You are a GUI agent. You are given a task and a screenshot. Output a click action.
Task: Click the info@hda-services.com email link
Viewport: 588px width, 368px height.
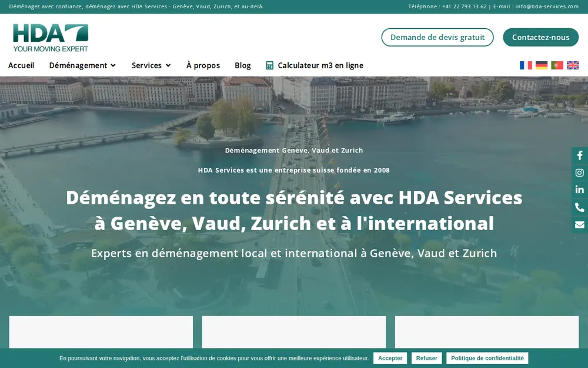(x=547, y=6)
